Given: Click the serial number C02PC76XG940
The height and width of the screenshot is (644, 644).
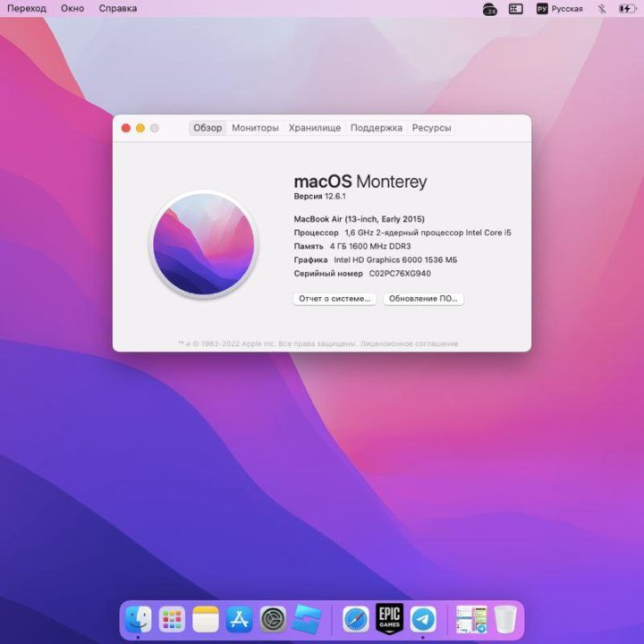Looking at the screenshot, I should click(400, 274).
